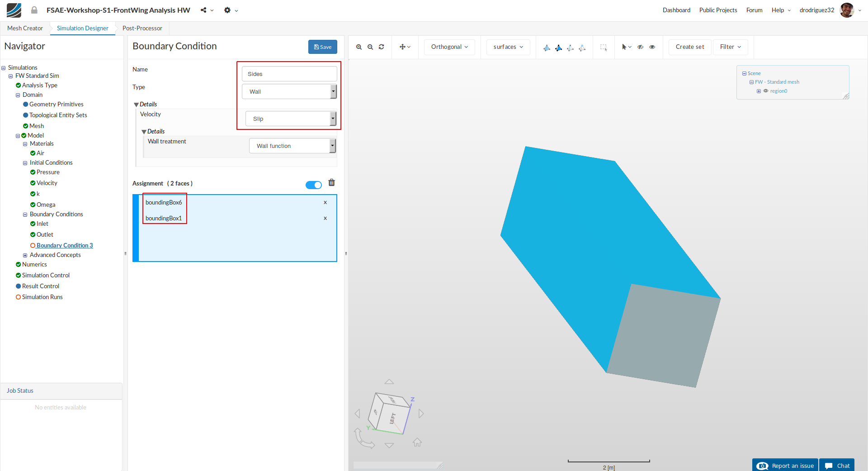Open the Chat button
This screenshot has height=471, width=868.
837,465
